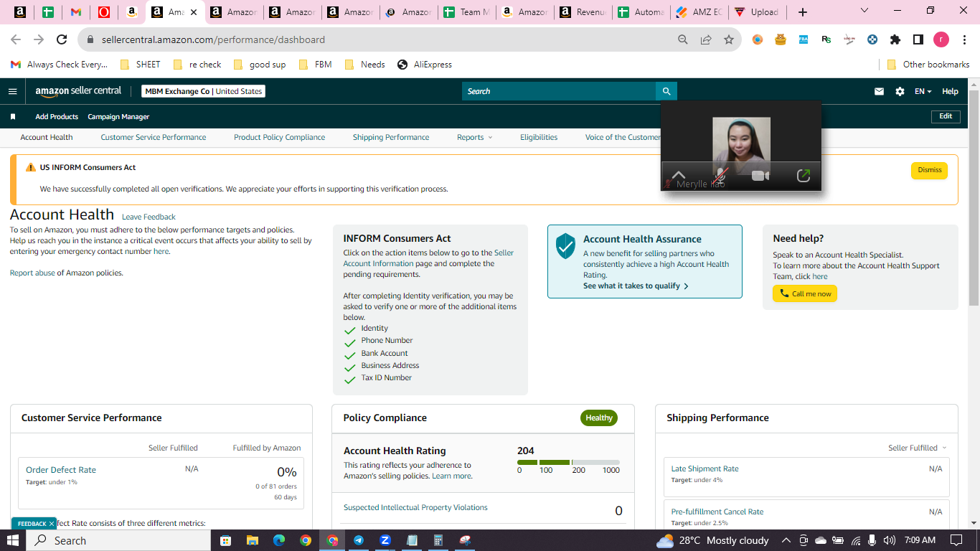Click the Call me now button
The height and width of the screenshot is (551, 980).
[x=805, y=293]
